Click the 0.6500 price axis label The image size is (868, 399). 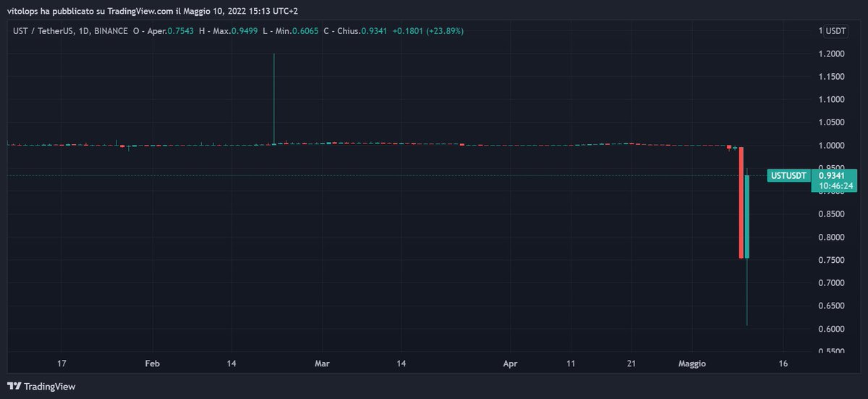(831, 306)
